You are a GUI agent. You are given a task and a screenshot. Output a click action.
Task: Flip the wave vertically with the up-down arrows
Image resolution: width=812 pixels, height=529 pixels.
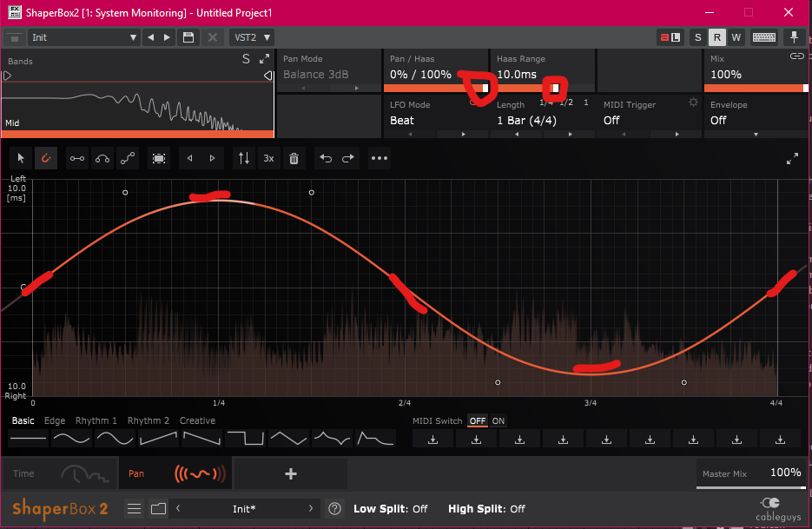pos(244,159)
